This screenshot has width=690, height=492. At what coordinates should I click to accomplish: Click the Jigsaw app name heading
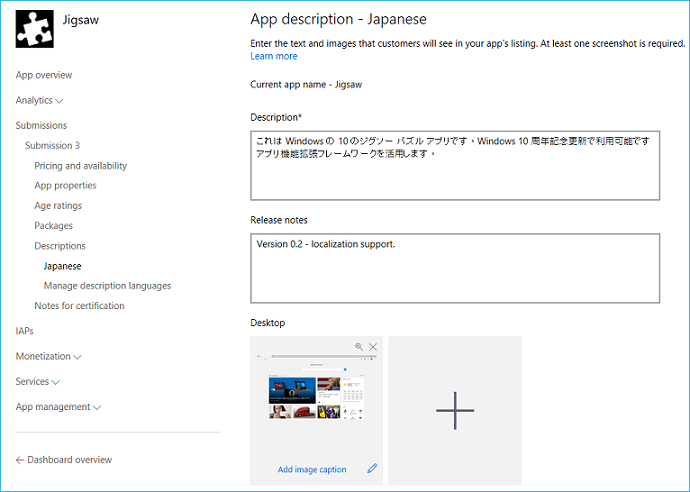(x=81, y=20)
